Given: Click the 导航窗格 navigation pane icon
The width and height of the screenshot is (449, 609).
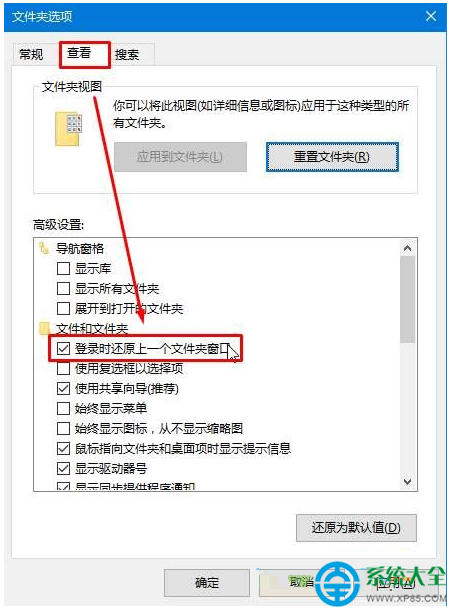Looking at the screenshot, I should click(44, 248).
